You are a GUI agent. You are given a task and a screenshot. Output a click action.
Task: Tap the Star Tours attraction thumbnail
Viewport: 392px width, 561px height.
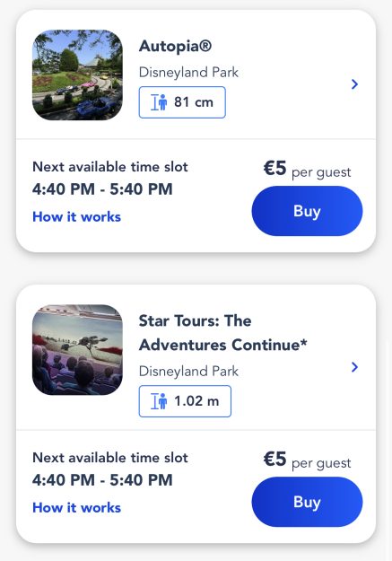[x=77, y=350]
